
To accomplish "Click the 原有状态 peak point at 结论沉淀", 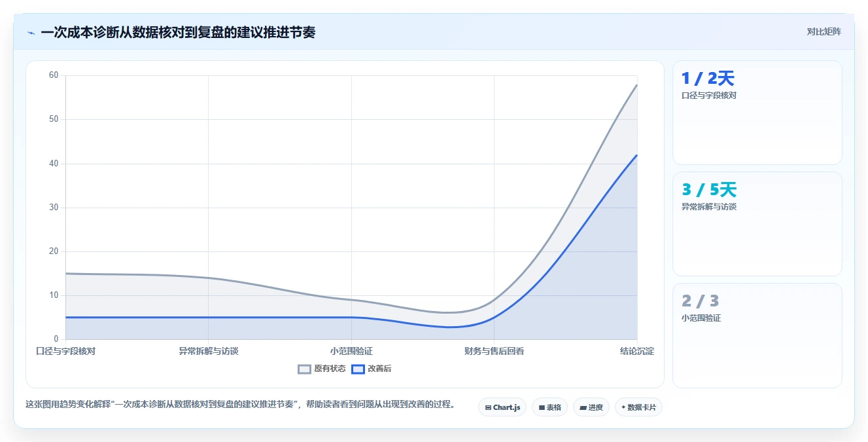I will pyautogui.click(x=637, y=84).
